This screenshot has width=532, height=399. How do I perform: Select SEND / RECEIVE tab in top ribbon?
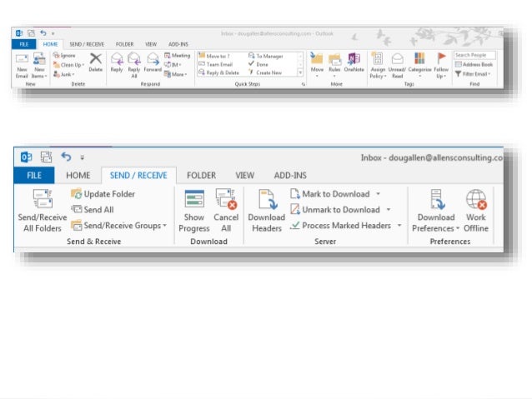coord(87,44)
